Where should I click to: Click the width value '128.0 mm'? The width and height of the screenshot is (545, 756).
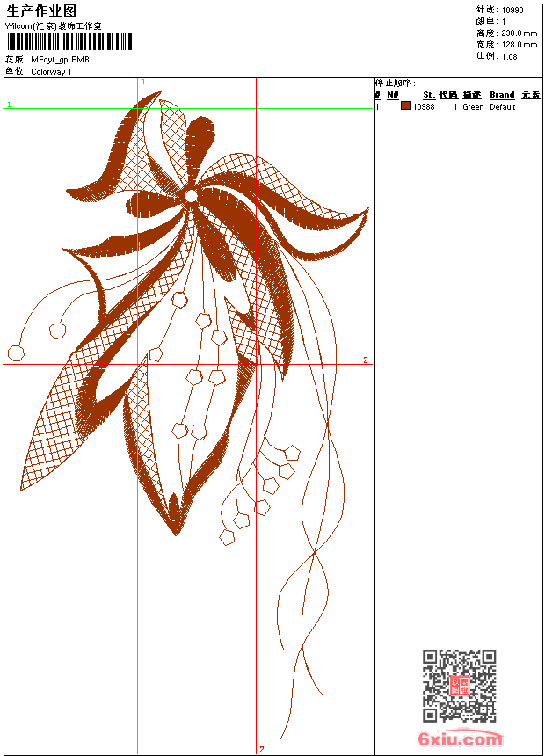point(520,45)
